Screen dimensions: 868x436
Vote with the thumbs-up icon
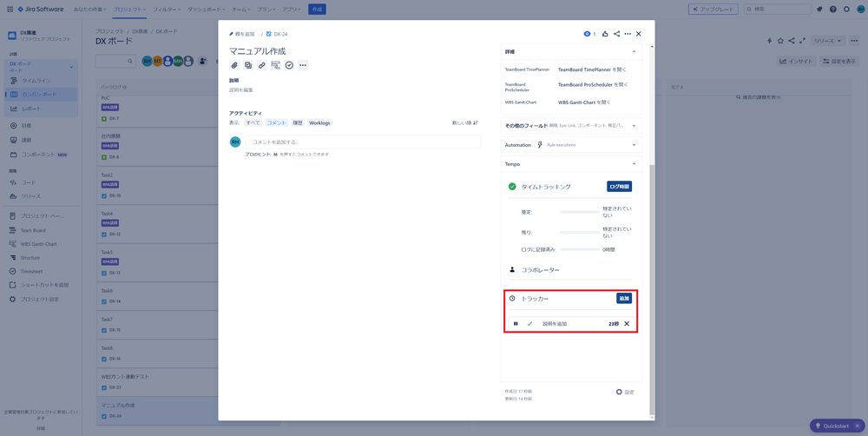coord(605,34)
